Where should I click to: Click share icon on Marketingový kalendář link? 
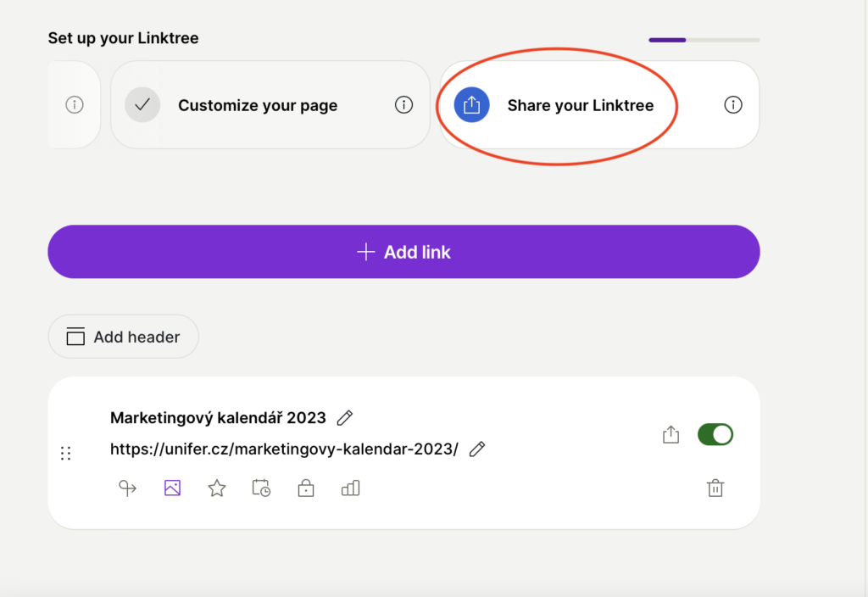point(670,435)
